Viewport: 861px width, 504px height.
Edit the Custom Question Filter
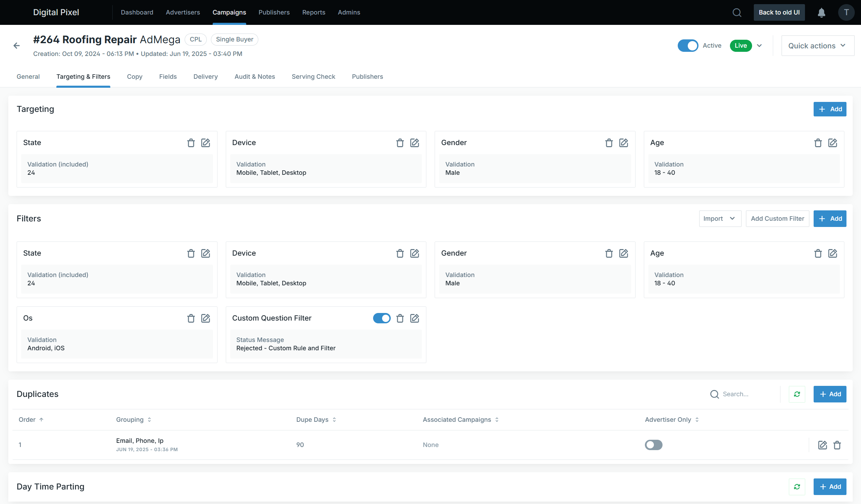tap(415, 318)
